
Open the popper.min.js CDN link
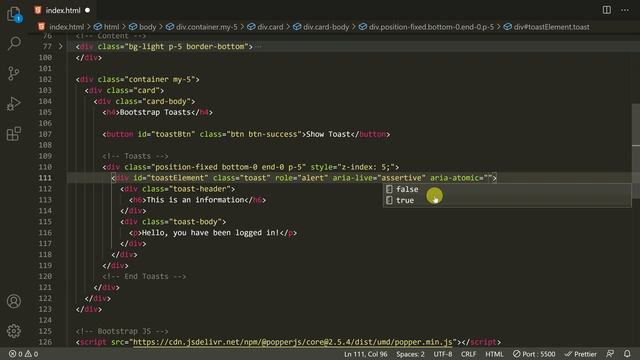pos(293,342)
